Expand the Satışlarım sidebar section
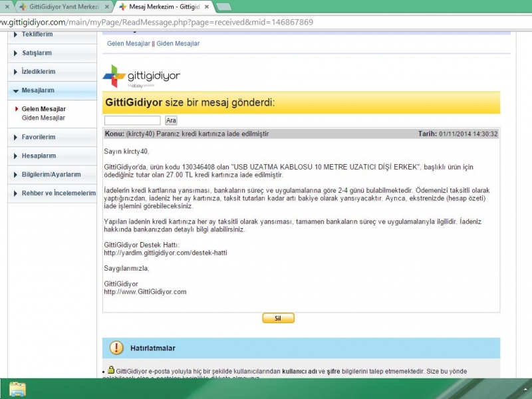This screenshot has height=399, width=532. (x=53, y=53)
